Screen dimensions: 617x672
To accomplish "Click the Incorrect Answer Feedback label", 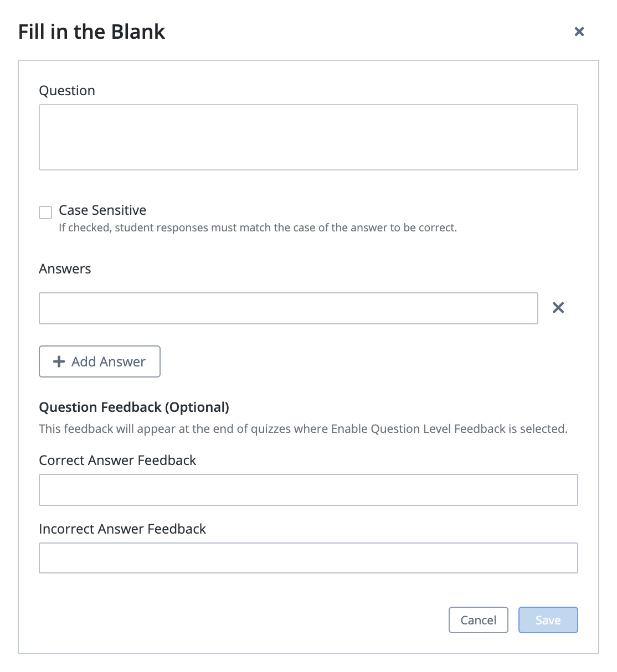I will pos(122,529).
